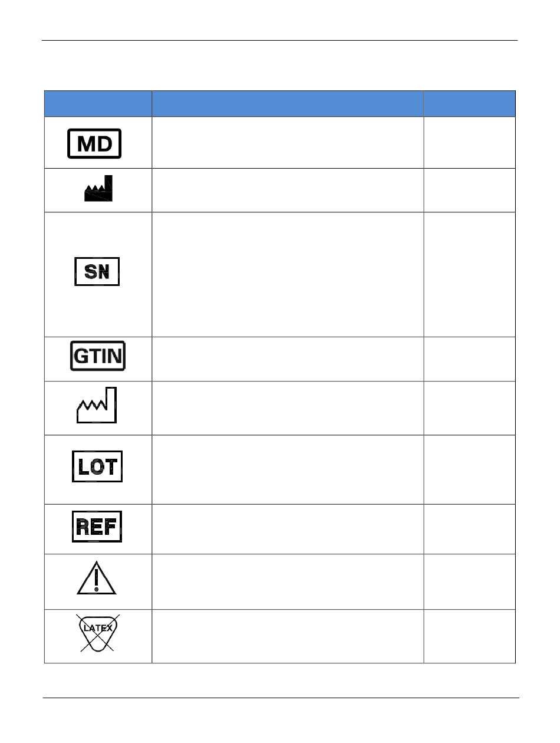Select the solid black manufacturer factory icon
Screen dimensions: 560x743
[x=98, y=189]
